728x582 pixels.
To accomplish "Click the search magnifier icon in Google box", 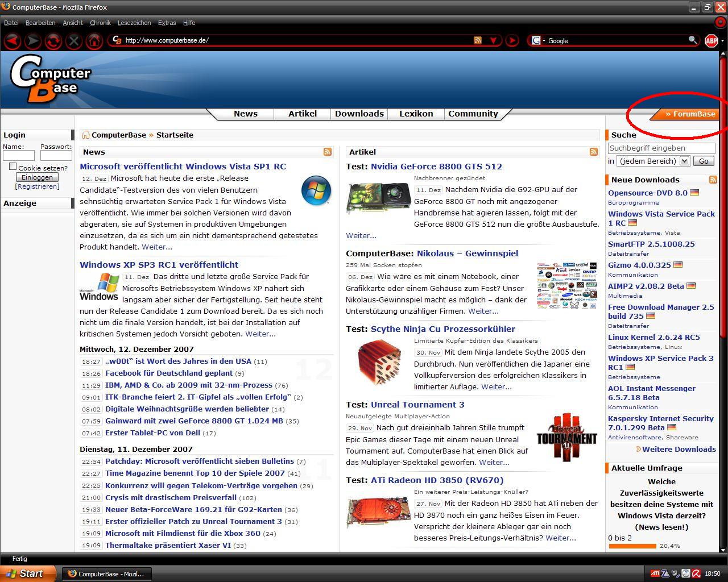I will click(692, 40).
